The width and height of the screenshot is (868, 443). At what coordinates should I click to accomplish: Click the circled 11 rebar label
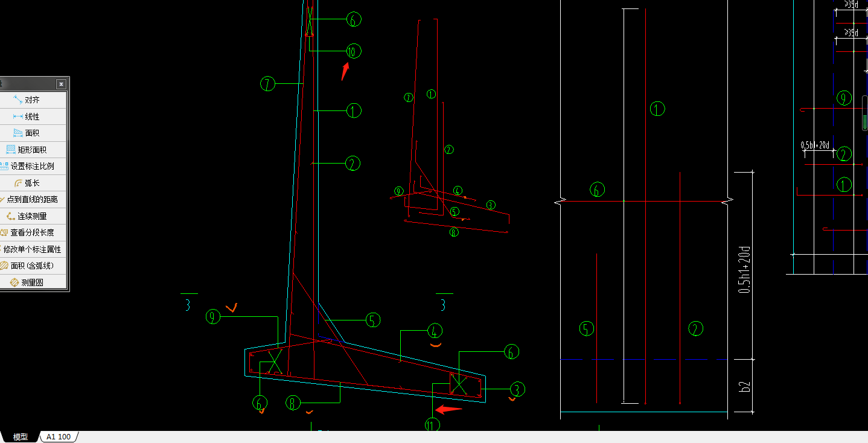click(432, 425)
